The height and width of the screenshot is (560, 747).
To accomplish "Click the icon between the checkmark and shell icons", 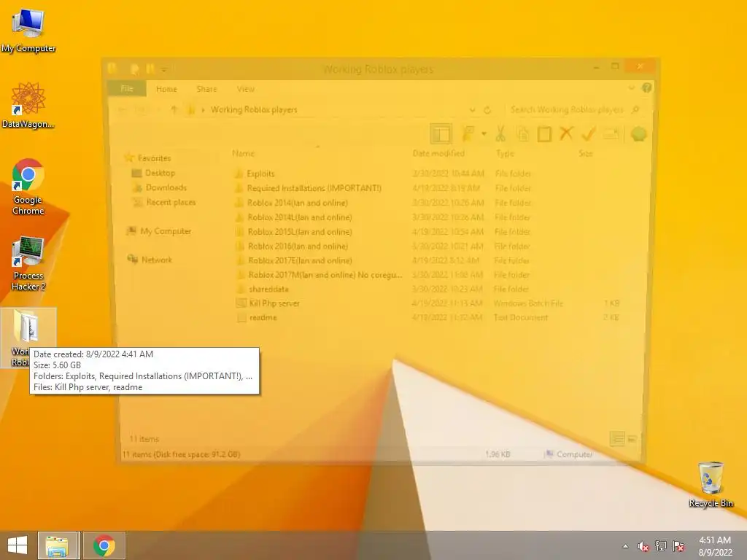I will click(x=612, y=134).
